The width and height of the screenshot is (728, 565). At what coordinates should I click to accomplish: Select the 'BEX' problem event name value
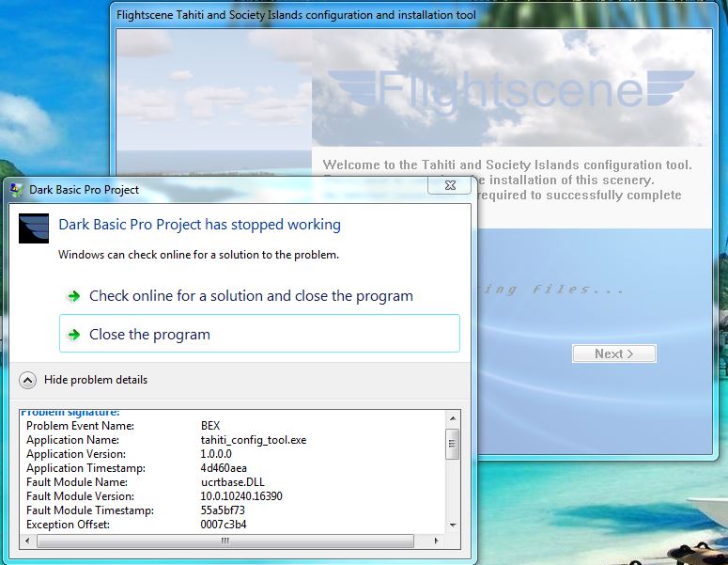click(x=210, y=426)
